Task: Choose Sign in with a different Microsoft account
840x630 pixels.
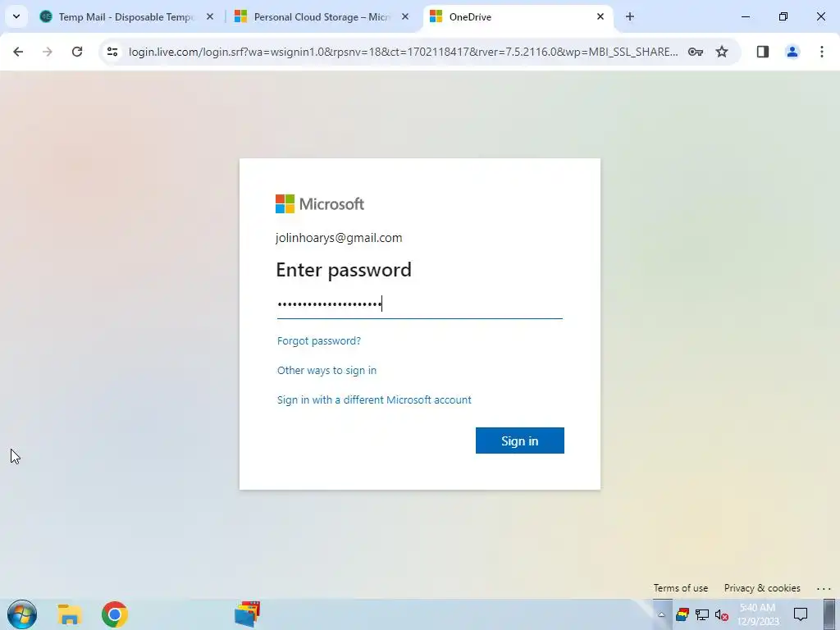Action: pos(374,399)
